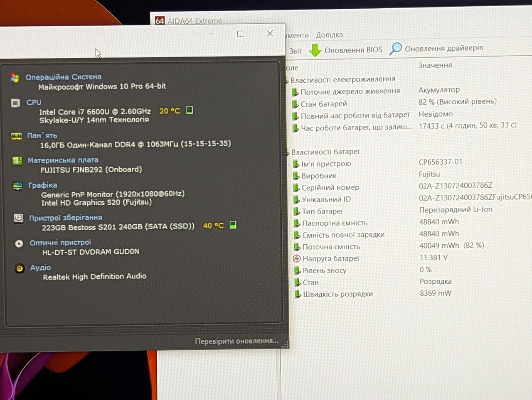Click the memory module icon next to Пам'ять

[x=16, y=136]
